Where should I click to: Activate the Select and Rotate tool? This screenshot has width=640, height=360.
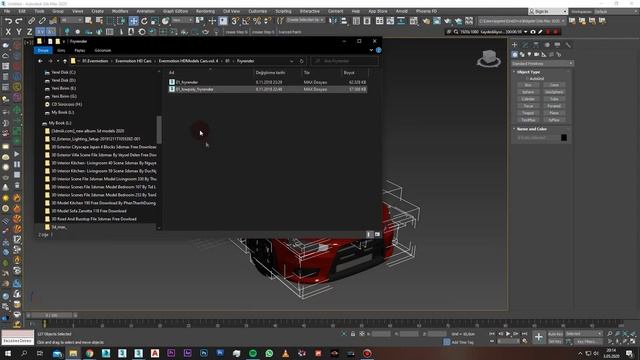coord(144,21)
